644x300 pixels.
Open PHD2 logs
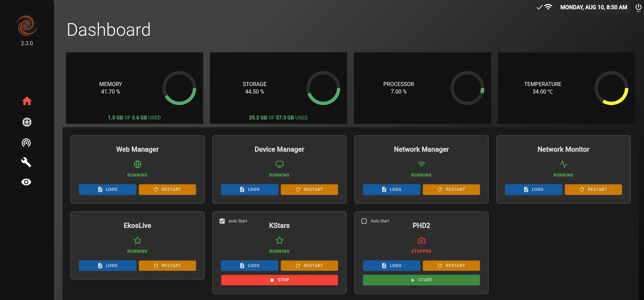click(392, 266)
